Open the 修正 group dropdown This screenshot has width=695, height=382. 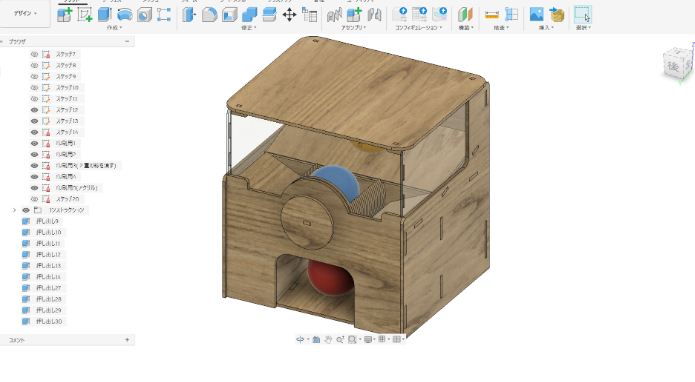tap(249, 27)
